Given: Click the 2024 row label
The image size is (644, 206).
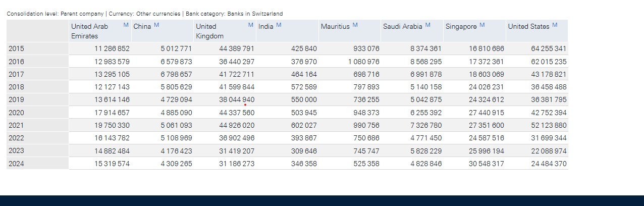Looking at the screenshot, I should click(x=16, y=164).
